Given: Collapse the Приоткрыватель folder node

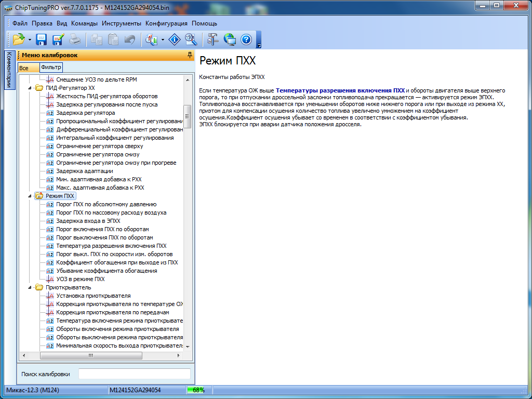Looking at the screenshot, I should coord(30,288).
